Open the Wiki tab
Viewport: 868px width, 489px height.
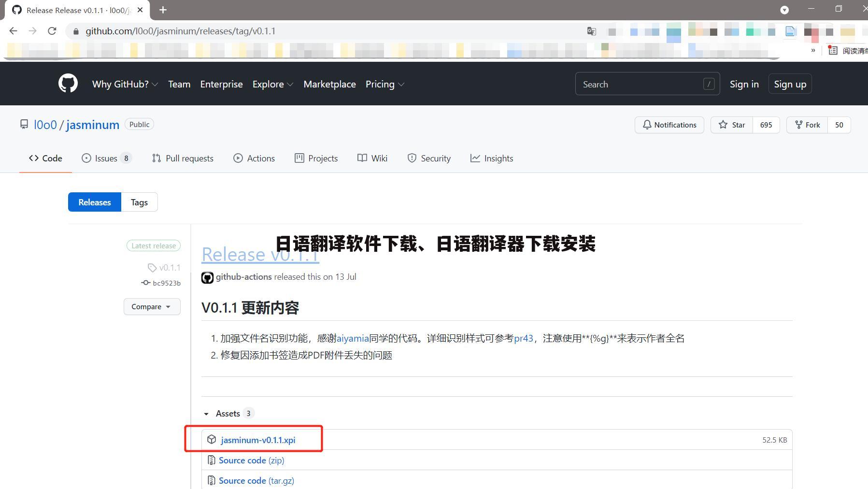pyautogui.click(x=372, y=158)
